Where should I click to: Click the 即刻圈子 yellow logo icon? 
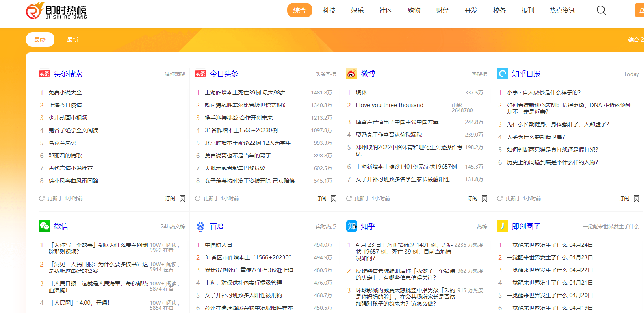503,226
